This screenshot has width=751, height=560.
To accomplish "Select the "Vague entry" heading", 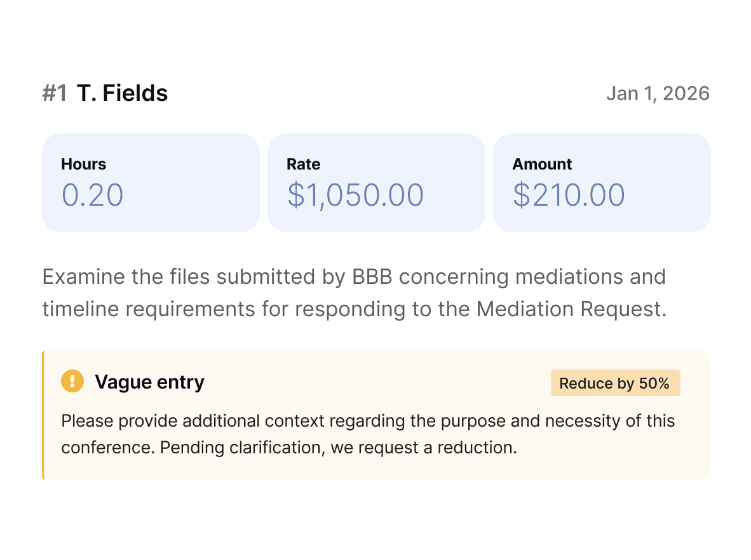I will click(x=149, y=382).
